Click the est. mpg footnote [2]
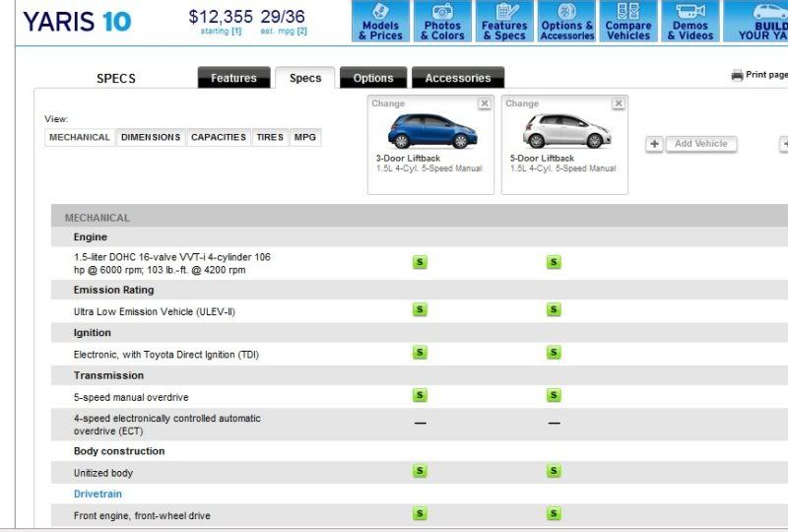Viewport: 788px width, 532px height. [301, 32]
